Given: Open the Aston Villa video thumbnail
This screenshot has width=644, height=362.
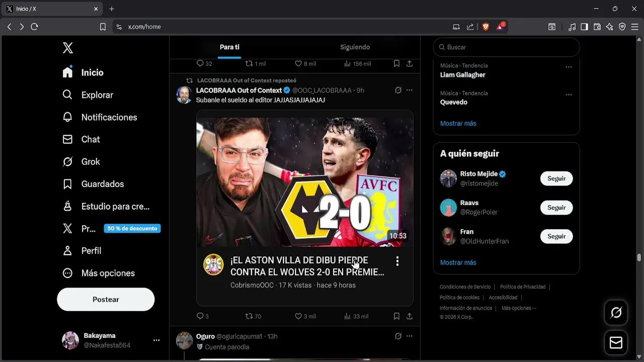Looking at the screenshot, I should click(x=304, y=182).
